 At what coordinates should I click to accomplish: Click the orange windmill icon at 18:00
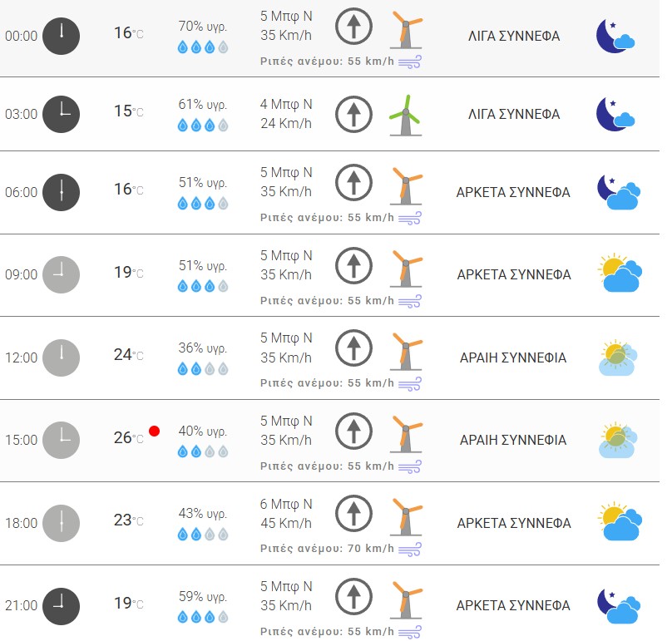(x=406, y=519)
